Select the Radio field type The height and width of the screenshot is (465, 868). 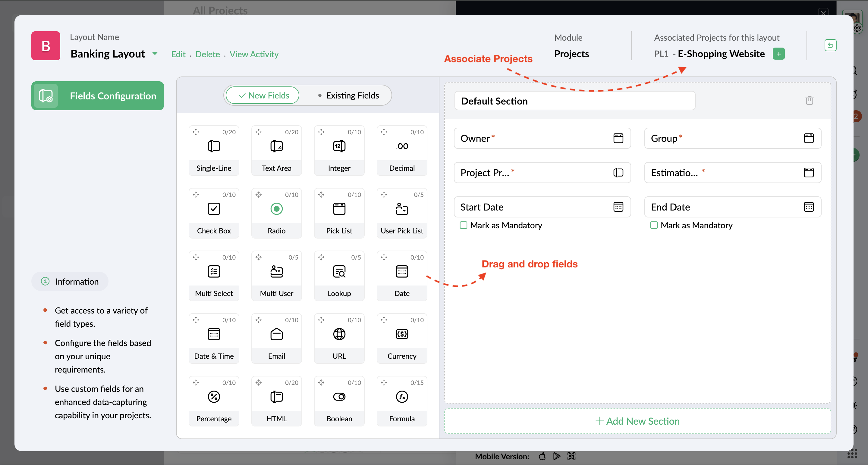(x=276, y=209)
